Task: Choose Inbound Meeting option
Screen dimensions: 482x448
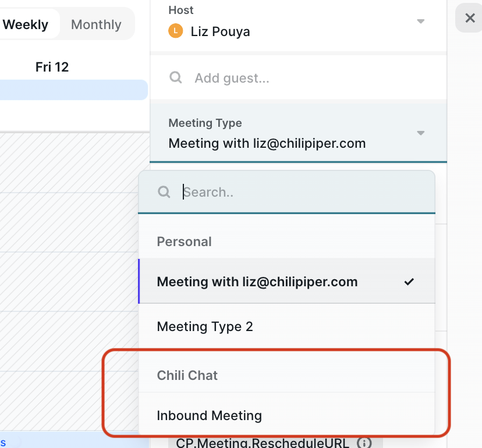Action: (x=286, y=415)
